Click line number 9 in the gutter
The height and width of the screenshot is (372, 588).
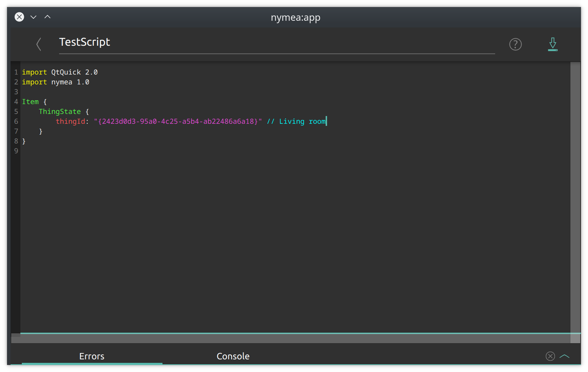[x=16, y=151]
